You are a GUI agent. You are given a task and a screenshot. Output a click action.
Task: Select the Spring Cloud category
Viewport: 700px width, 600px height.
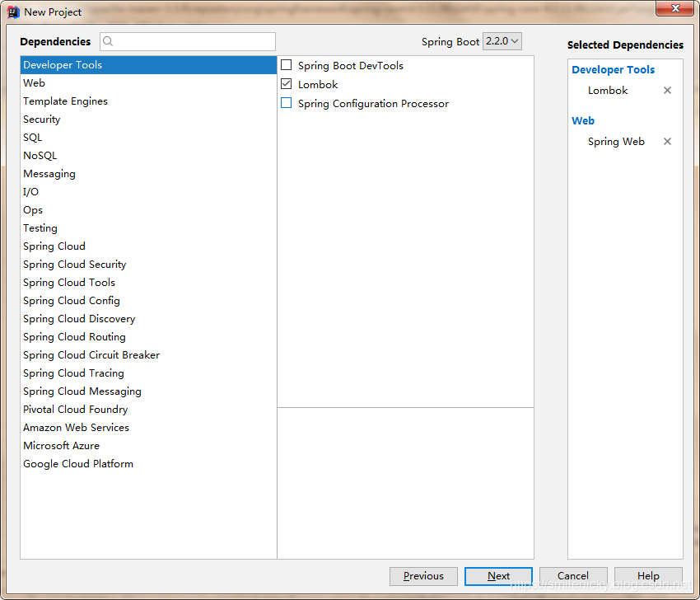(x=148, y=246)
